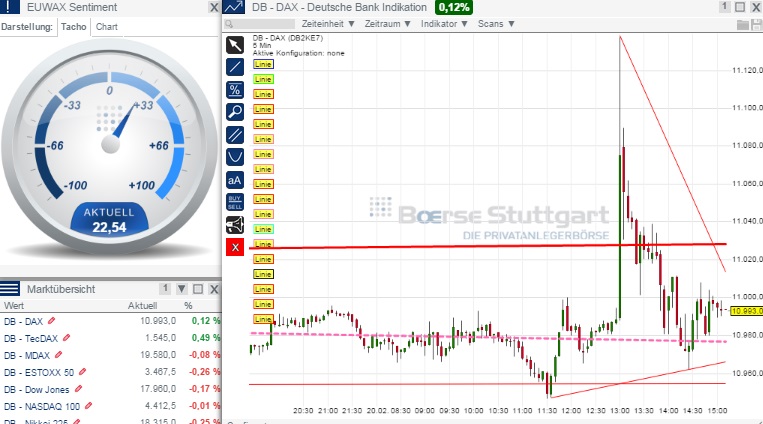Click the pencil icon next to DB - DAX
The height and width of the screenshot is (424, 763).
tap(52, 321)
